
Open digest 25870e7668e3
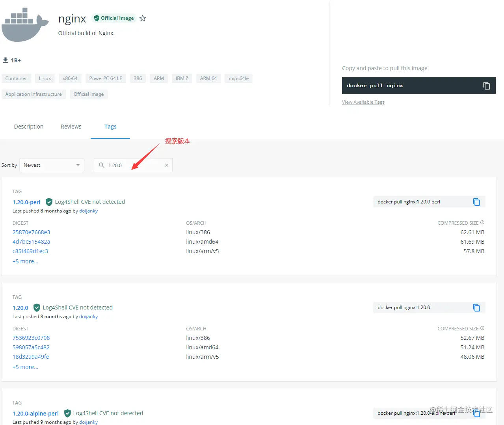31,232
